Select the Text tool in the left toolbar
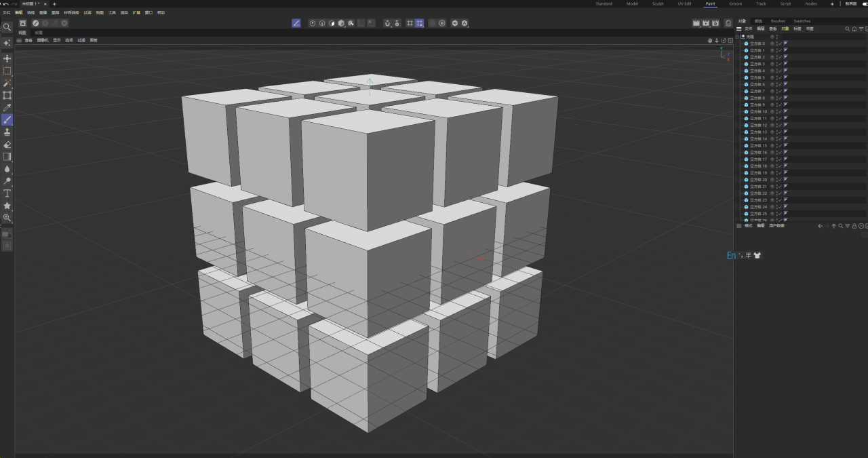Image resolution: width=868 pixels, height=458 pixels. pyautogui.click(x=7, y=193)
